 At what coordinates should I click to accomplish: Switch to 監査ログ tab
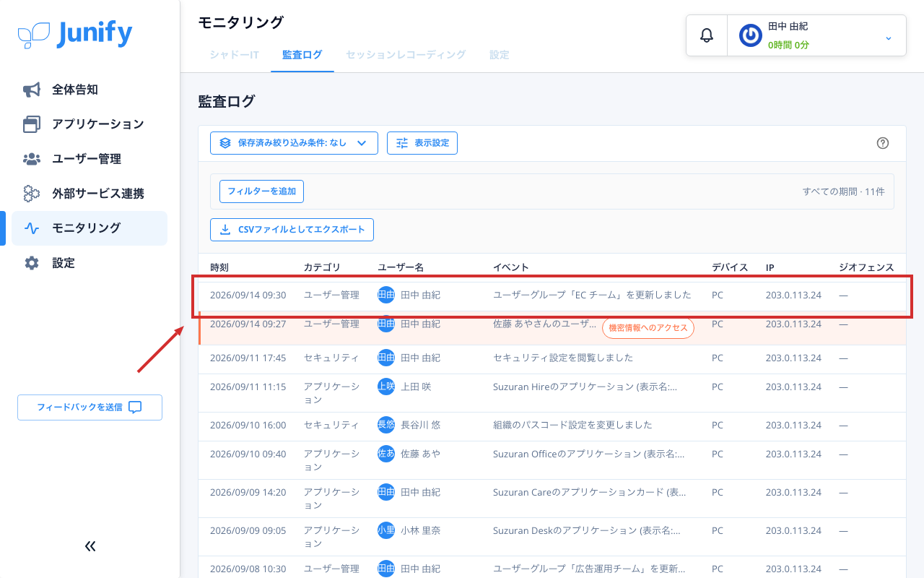pos(302,54)
